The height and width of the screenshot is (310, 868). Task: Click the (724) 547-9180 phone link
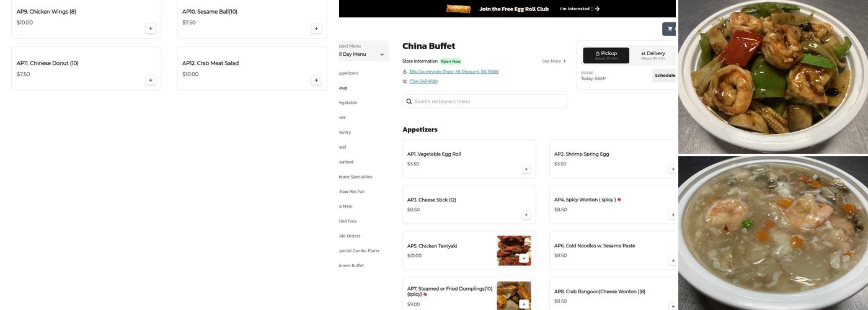[423, 81]
